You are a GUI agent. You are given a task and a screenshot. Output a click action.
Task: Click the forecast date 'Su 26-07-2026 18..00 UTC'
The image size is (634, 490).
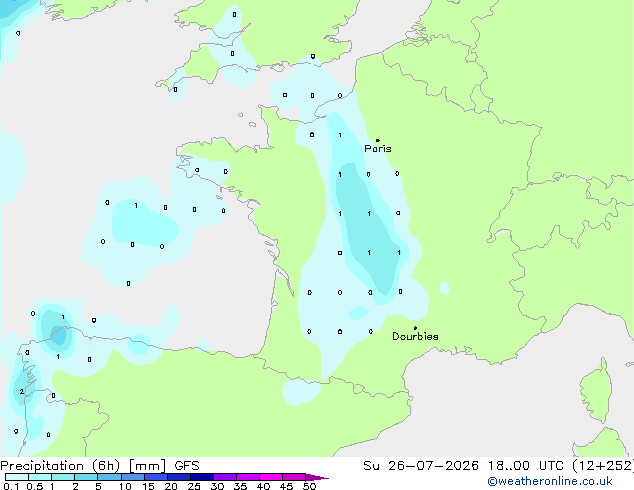click(463, 466)
